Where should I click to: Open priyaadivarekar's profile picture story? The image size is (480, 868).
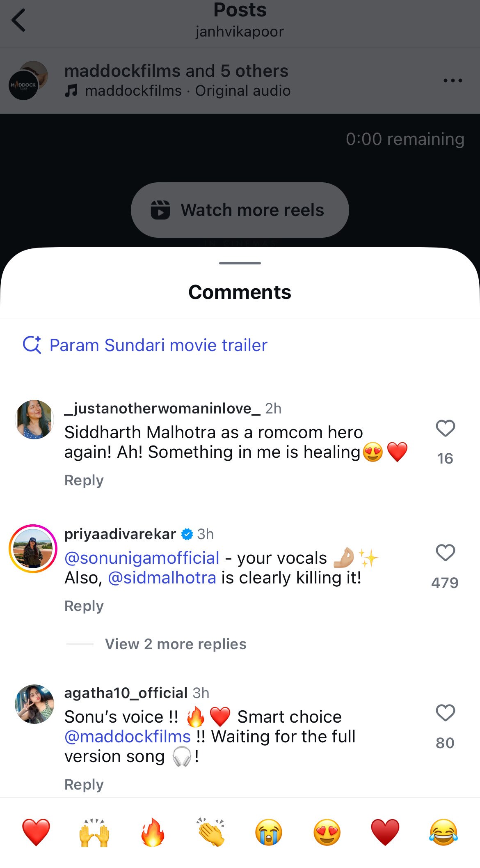click(33, 549)
